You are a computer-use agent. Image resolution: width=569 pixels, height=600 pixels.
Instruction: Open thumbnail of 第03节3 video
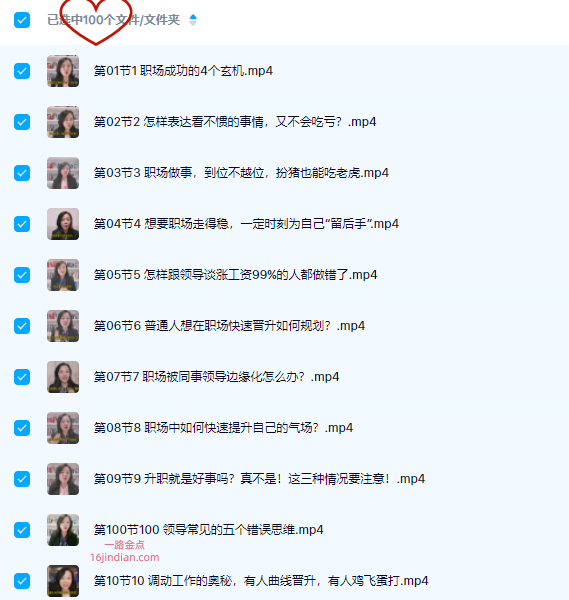point(63,173)
